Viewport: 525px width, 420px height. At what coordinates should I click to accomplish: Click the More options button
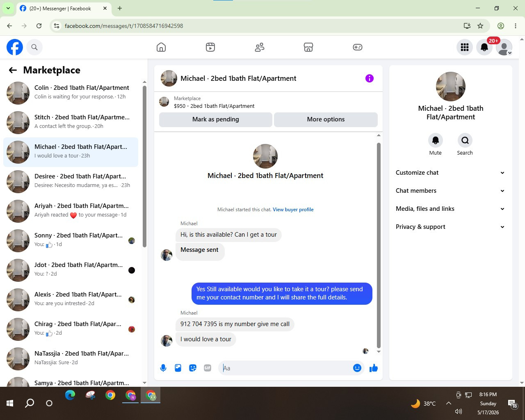326,119
